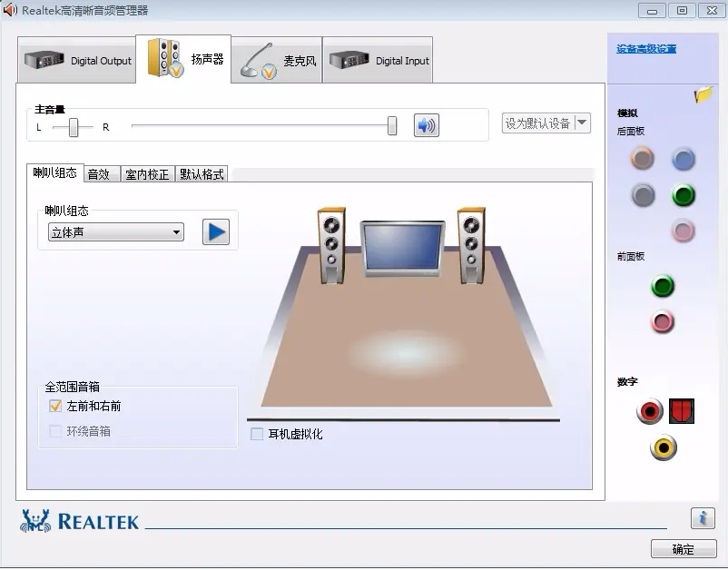Open 设备高级设置 advanced device settings
Viewport: 728px width, 570px height.
coord(646,49)
